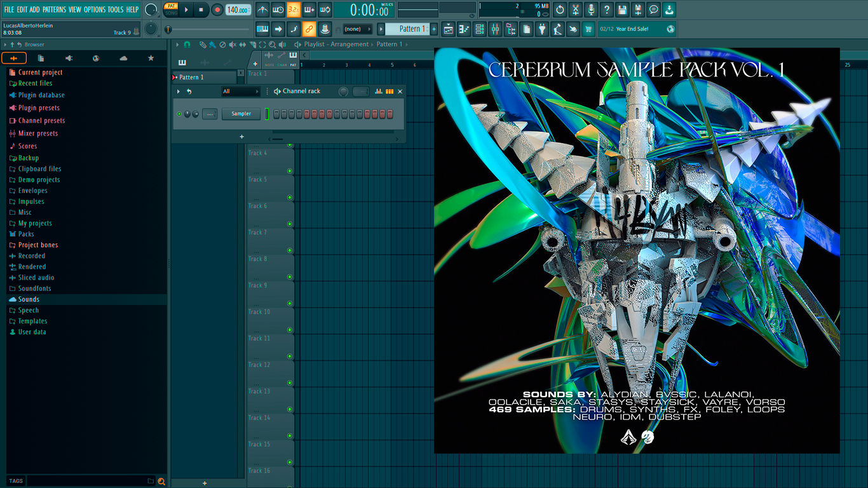868x488 pixels.
Task: Open the FILE menu
Action: pos(9,10)
